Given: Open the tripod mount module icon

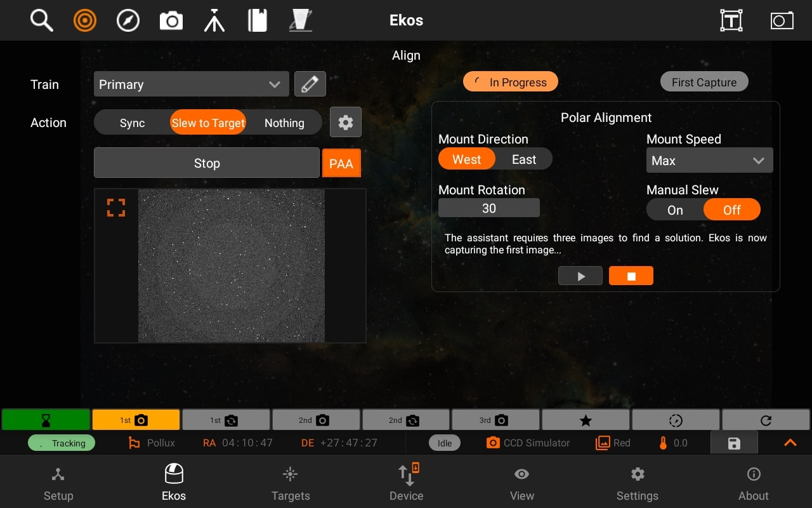Looking at the screenshot, I should [x=214, y=20].
